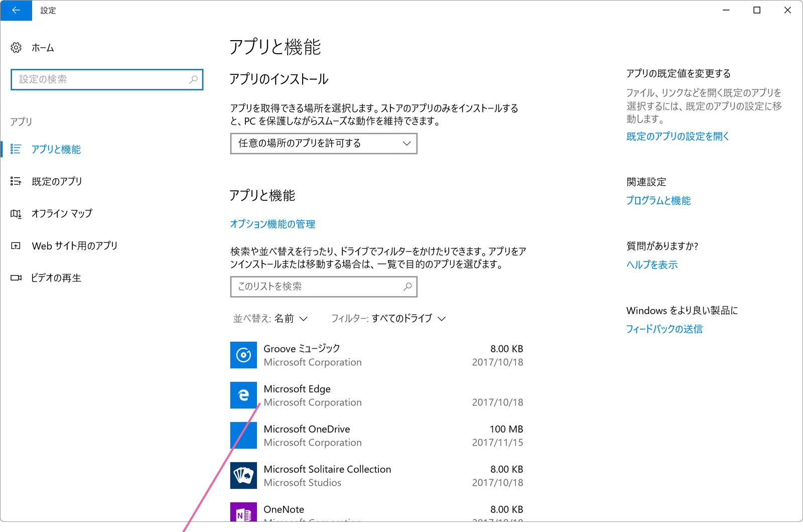Click the Home gear icon
Viewport: 803px width, 532px height.
16,48
